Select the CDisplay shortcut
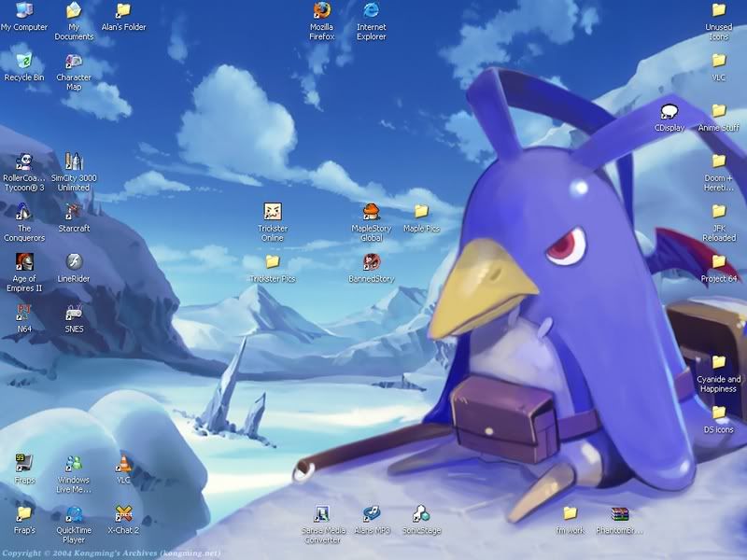Screen dimensions: 747x560 pos(669,118)
